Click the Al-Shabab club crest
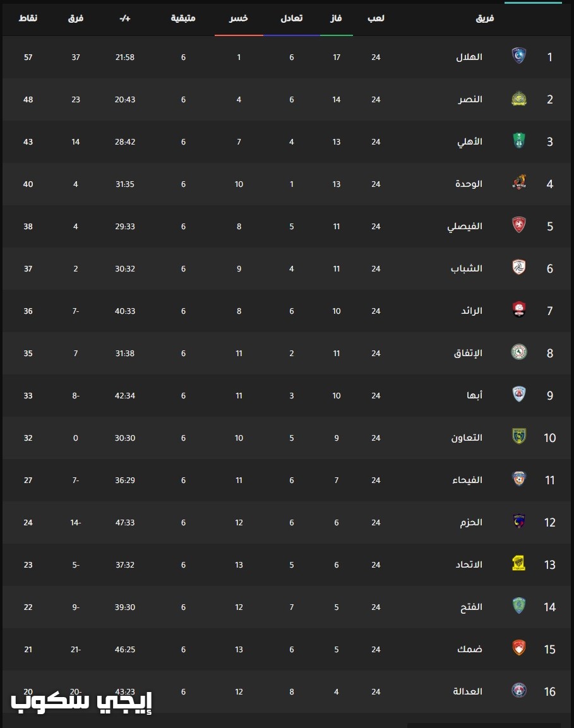This screenshot has height=728, width=574. (518, 268)
